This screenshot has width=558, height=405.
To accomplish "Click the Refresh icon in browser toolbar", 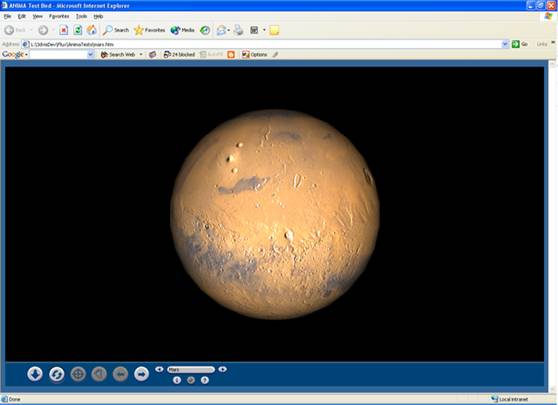I will 78,30.
